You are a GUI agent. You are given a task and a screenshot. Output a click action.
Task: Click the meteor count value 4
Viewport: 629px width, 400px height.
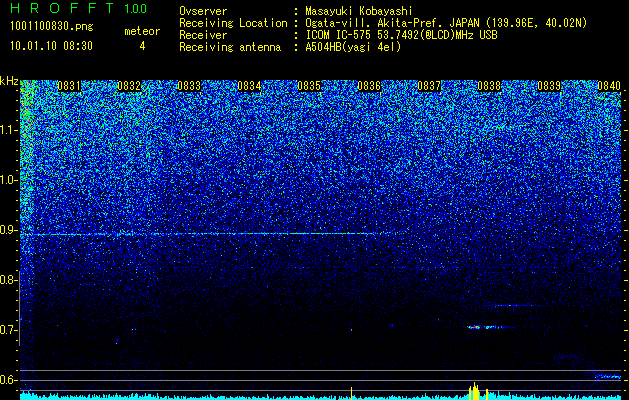(142, 46)
